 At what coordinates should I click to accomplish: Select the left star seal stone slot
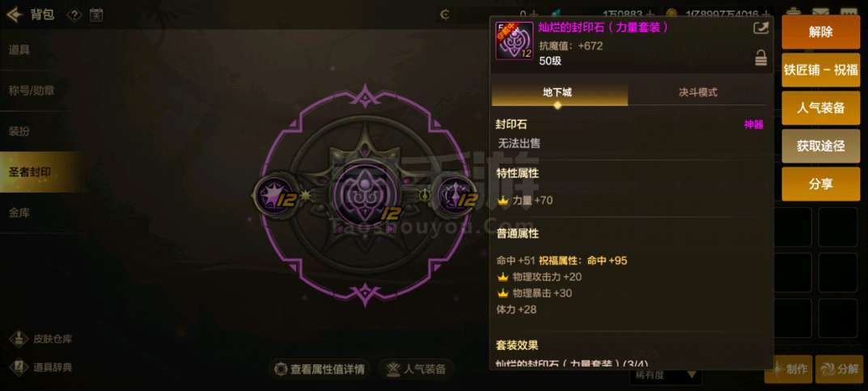click(273, 195)
